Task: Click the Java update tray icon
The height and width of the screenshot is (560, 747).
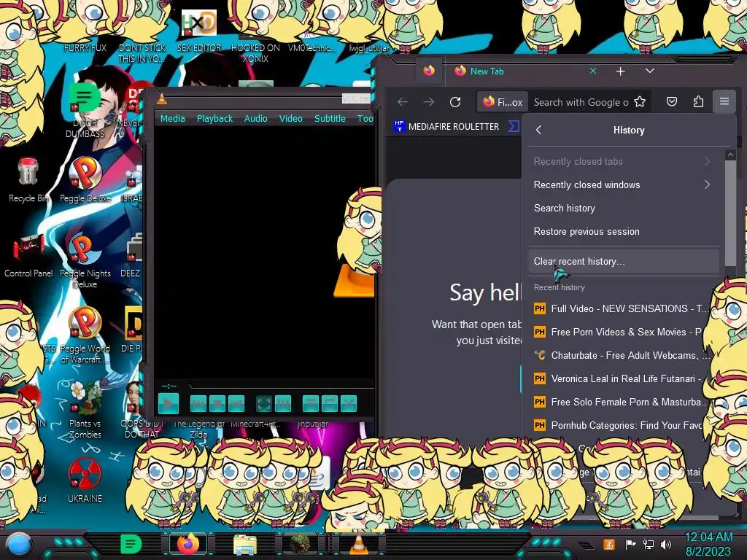Action: [x=609, y=544]
